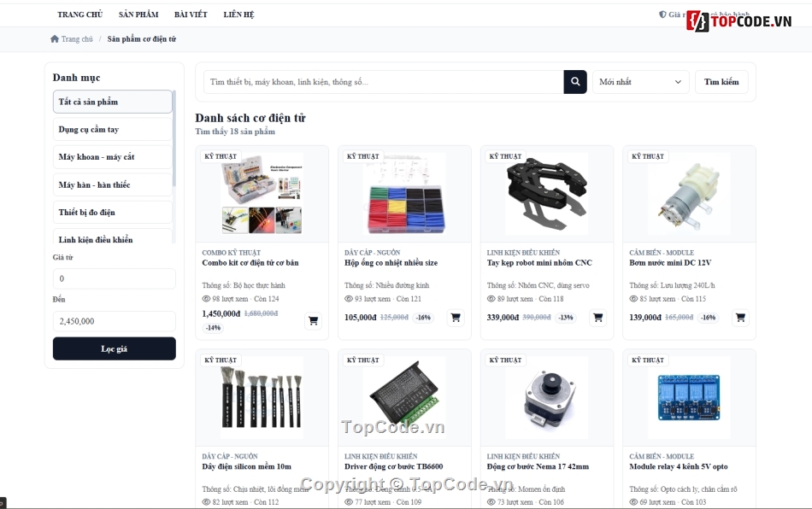
Task: Open Hộp ống co nhiệt nhiều size product
Action: [x=391, y=263]
